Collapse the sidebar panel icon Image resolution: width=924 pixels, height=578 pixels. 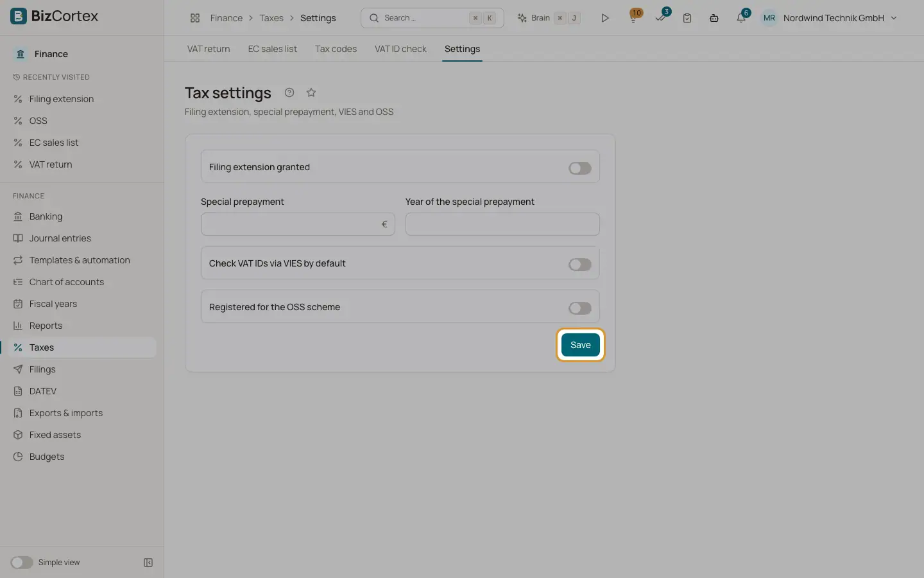(x=148, y=563)
